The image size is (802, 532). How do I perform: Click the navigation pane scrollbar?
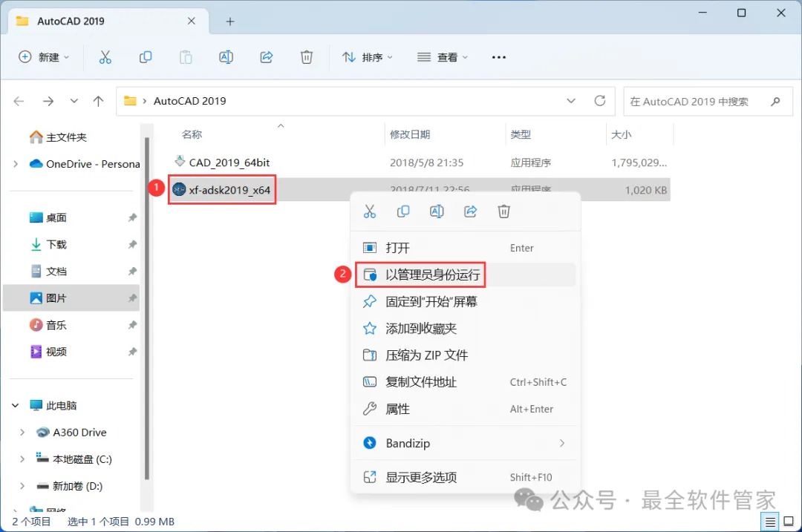(147, 309)
